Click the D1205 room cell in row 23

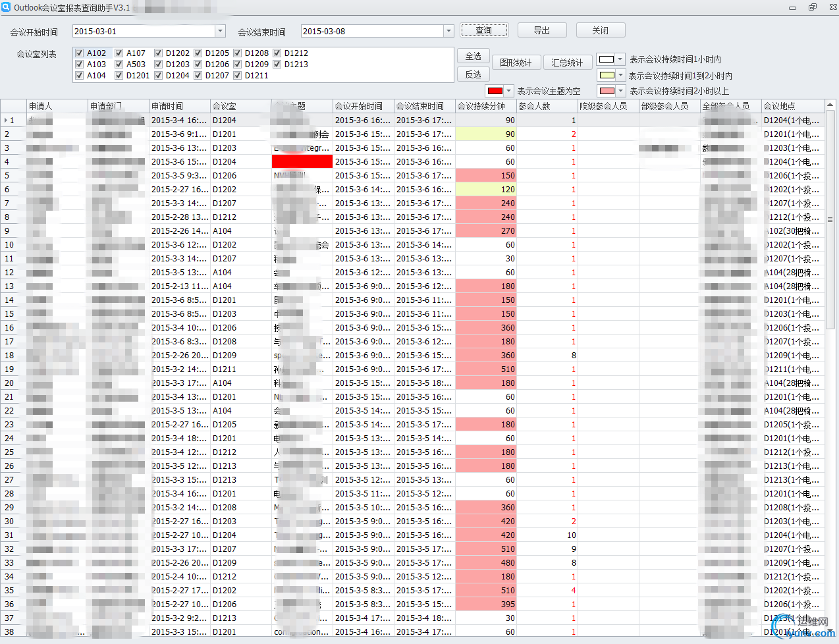(241, 425)
